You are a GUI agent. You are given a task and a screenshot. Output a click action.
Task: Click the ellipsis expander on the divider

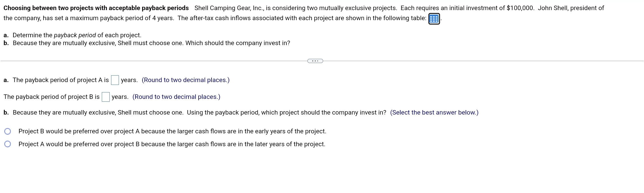point(315,61)
